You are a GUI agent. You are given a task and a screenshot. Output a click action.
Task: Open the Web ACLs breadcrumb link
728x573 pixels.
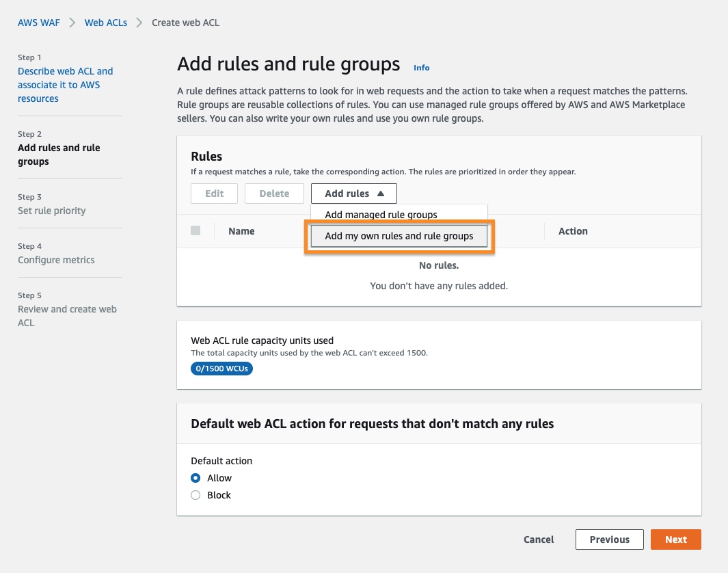click(106, 23)
